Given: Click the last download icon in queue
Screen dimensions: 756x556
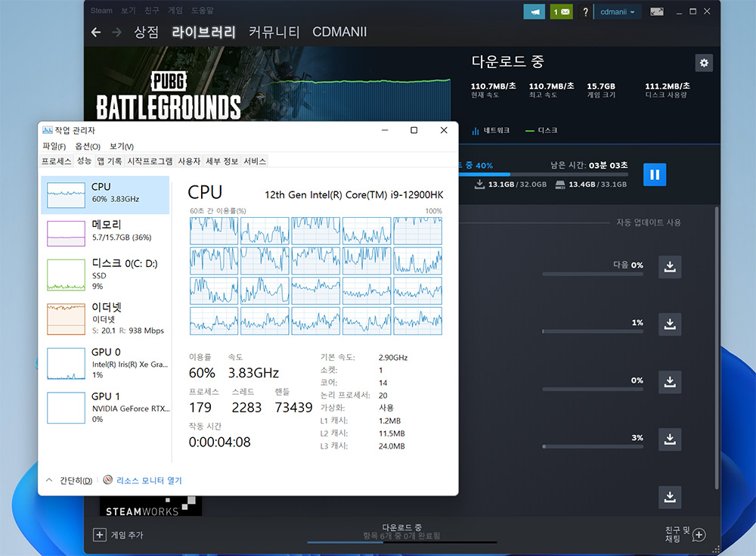Looking at the screenshot, I should [x=670, y=497].
